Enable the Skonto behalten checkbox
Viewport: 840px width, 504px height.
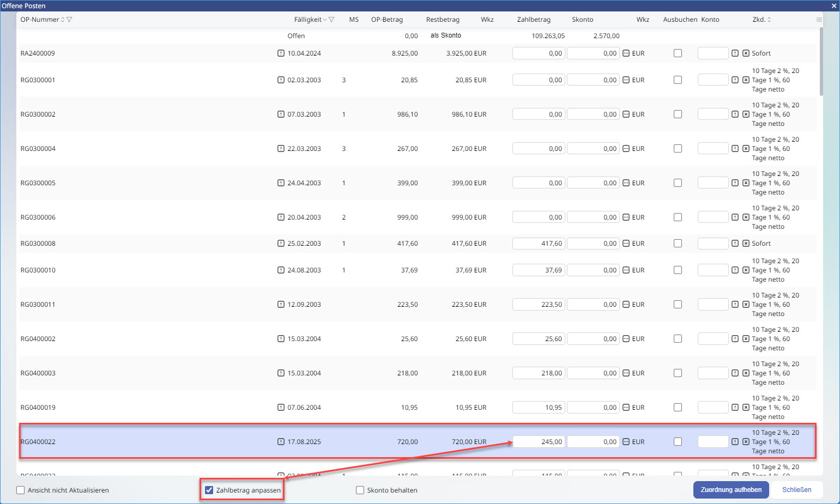[x=360, y=490]
